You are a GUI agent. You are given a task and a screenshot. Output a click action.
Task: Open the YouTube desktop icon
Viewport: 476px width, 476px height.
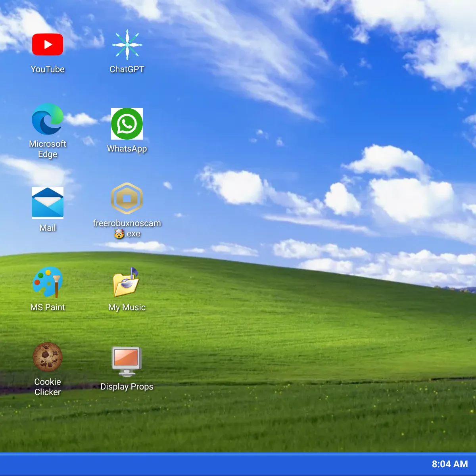point(48,44)
